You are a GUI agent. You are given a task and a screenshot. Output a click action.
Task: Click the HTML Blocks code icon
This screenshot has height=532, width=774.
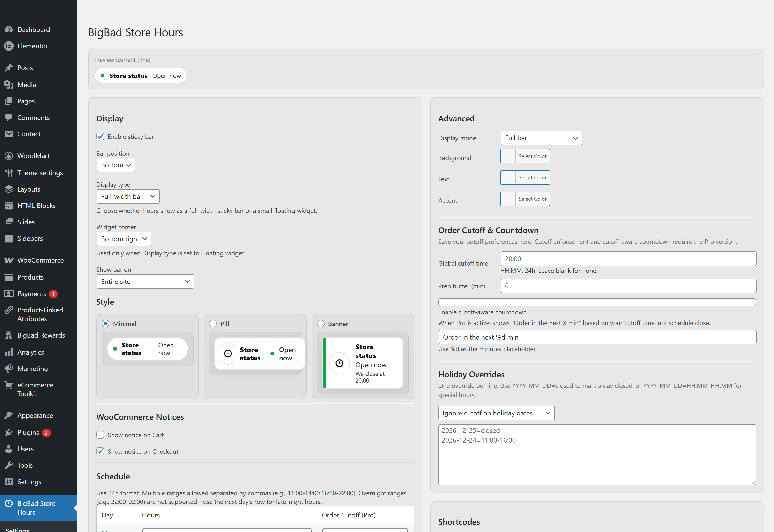pos(9,206)
